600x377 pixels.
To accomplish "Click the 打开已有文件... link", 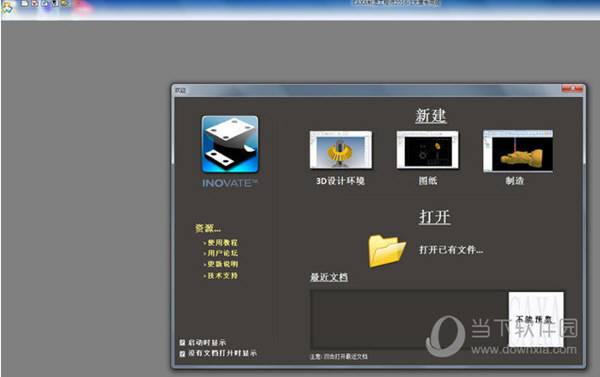I will 451,250.
